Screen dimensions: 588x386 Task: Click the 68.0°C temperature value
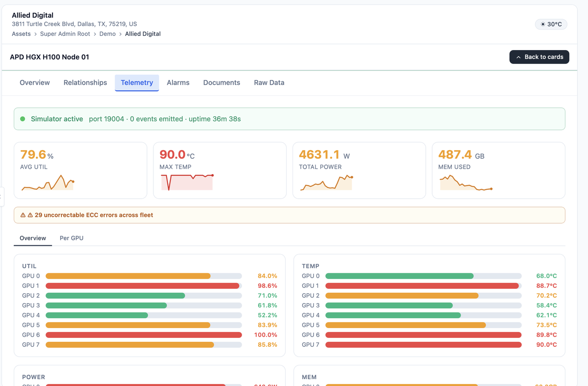click(x=546, y=276)
